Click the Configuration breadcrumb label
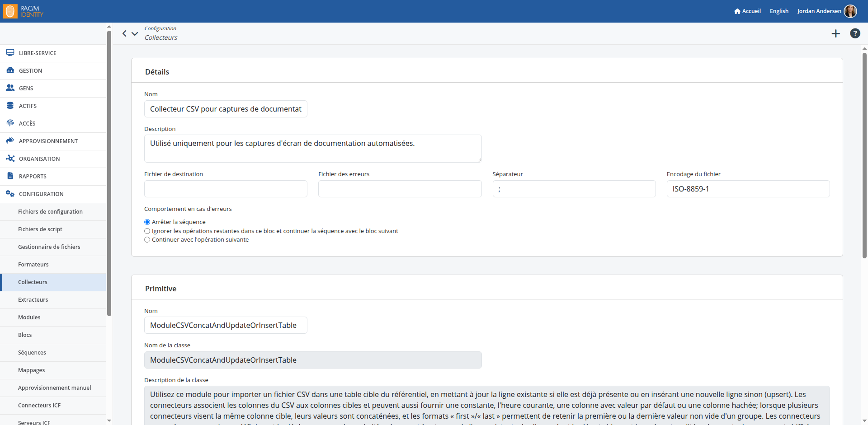Viewport: 868px width, 425px height. coord(160,28)
